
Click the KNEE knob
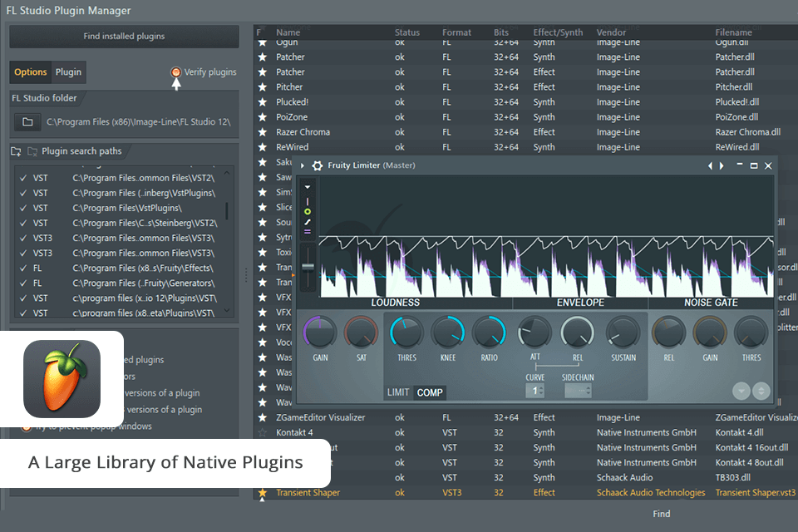click(x=448, y=332)
